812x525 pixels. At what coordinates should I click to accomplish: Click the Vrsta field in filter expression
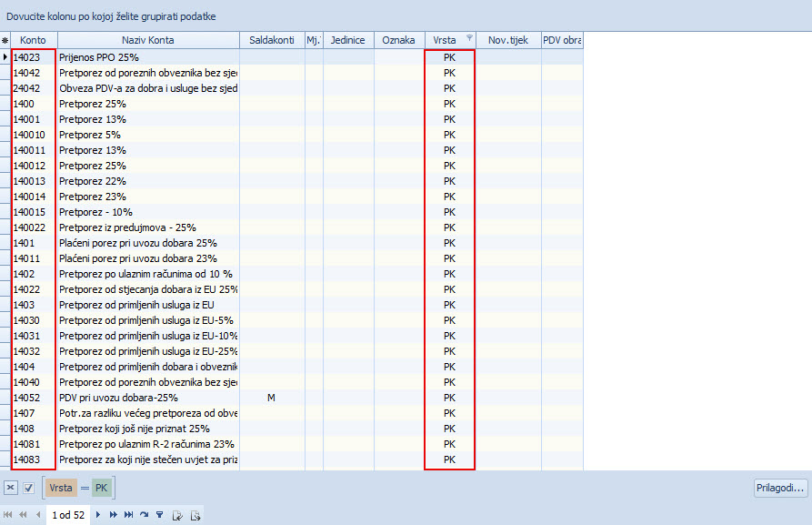pos(61,488)
